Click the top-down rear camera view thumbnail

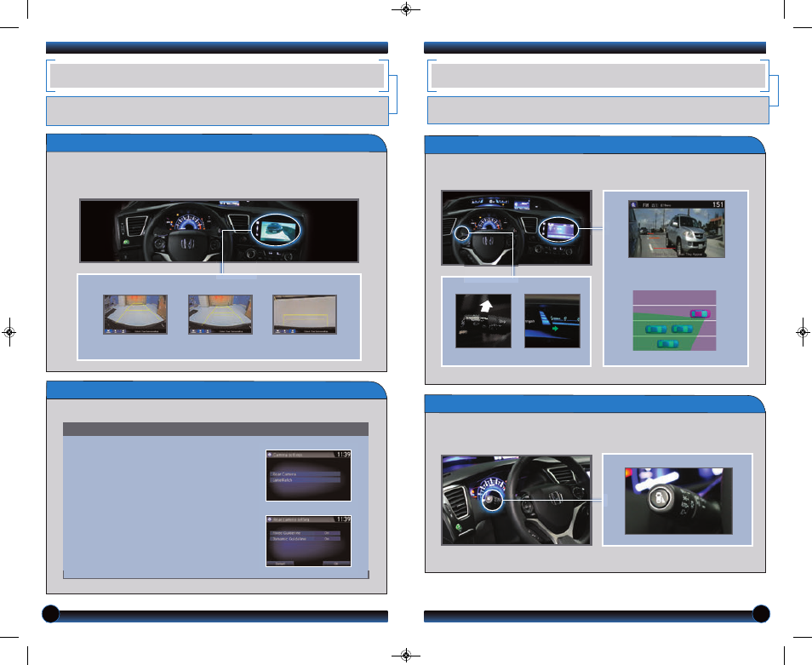[x=304, y=315]
